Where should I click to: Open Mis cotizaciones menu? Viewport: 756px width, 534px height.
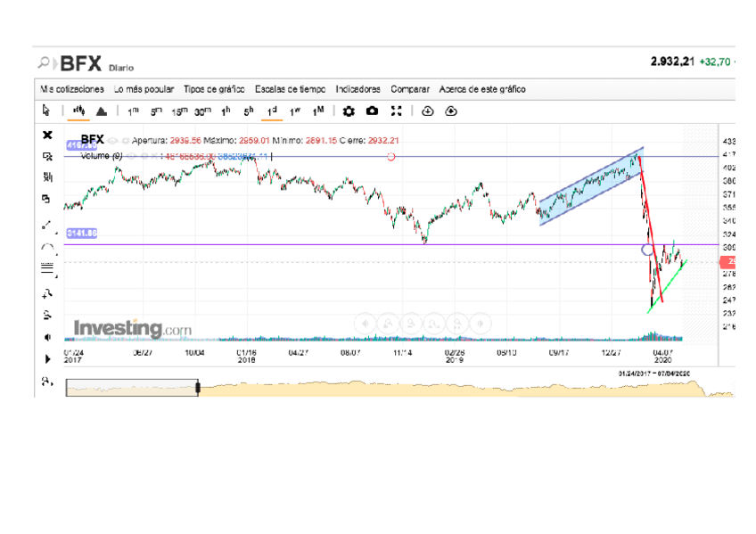[72, 89]
